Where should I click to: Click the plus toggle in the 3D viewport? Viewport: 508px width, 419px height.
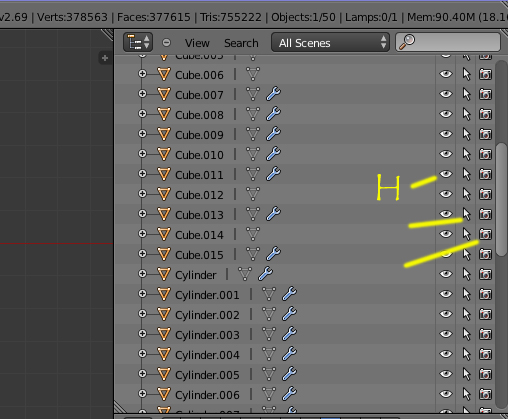pos(105,58)
